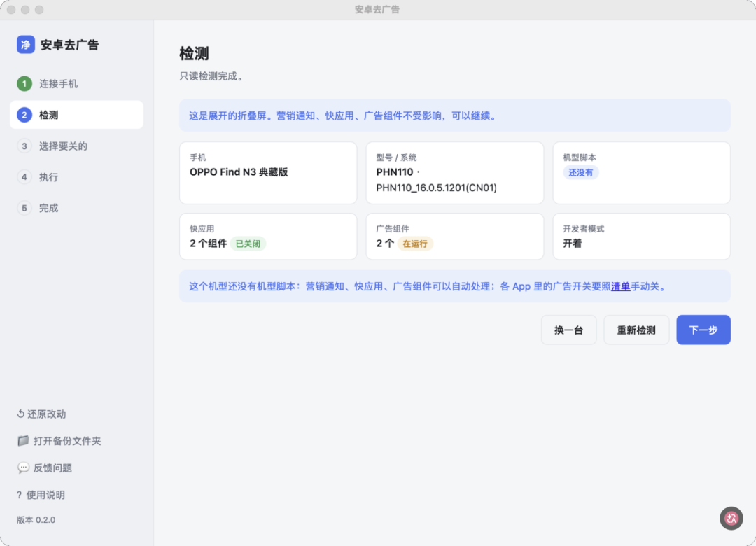The image size is (756, 546).
Task: Click the blue 下一步 button
Action: pyautogui.click(x=703, y=330)
